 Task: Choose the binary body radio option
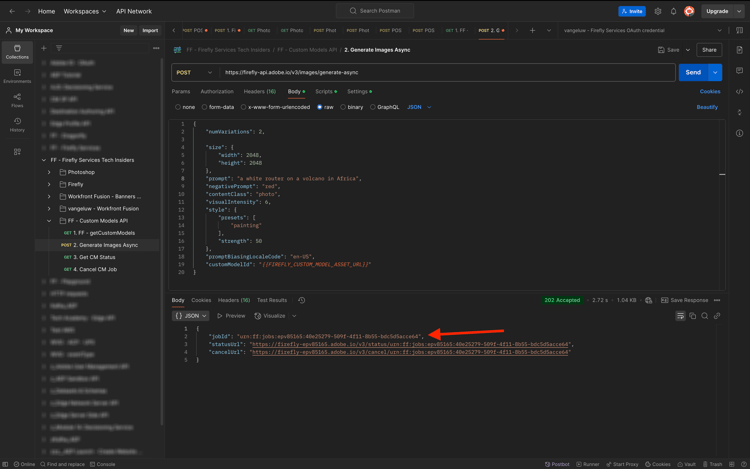[x=343, y=107]
